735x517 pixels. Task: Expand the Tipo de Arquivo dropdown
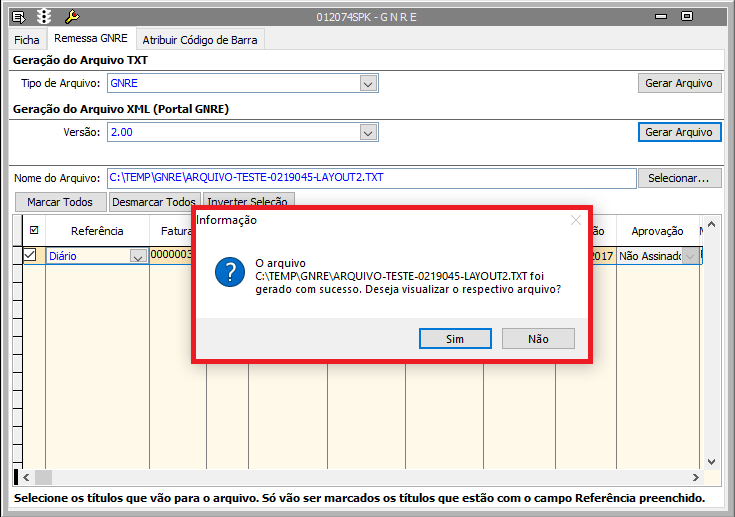(x=368, y=84)
